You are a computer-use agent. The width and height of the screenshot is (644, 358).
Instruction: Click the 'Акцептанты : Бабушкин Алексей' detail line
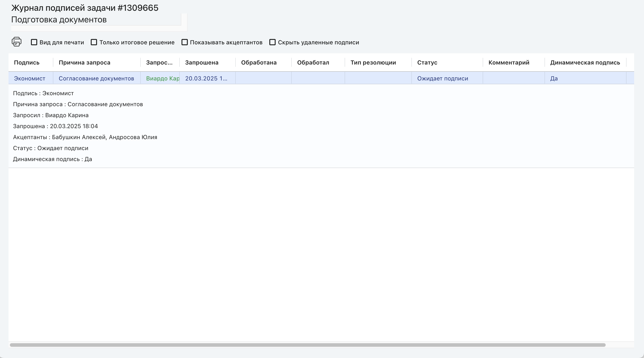coord(85,137)
